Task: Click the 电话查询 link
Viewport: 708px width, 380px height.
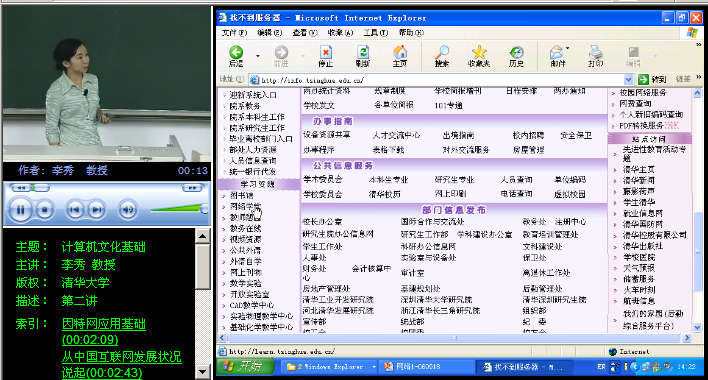Action: point(516,194)
